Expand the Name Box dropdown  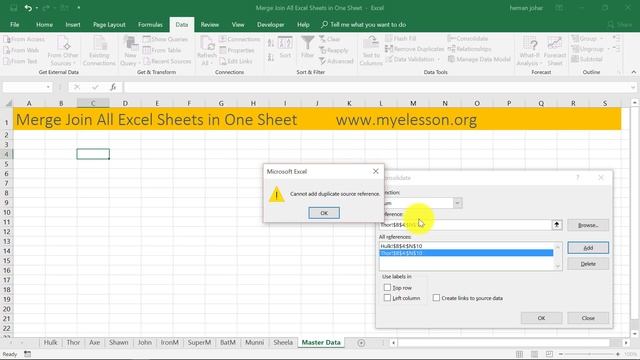[x=48, y=87]
